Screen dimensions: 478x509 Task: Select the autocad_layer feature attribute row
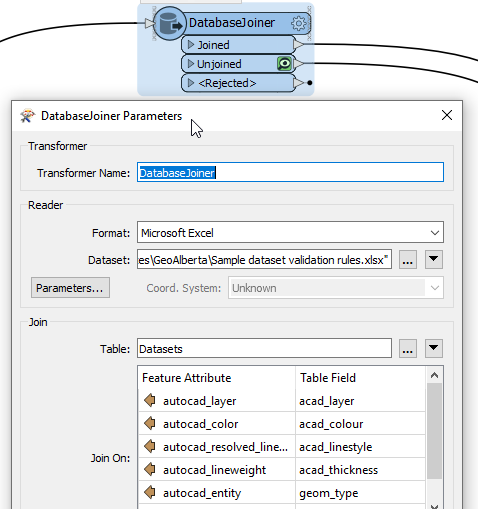click(217, 401)
